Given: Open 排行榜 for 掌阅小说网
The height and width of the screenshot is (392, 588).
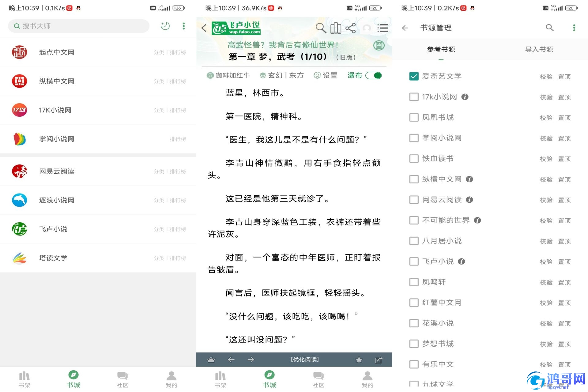Looking at the screenshot, I should pyautogui.click(x=178, y=139).
